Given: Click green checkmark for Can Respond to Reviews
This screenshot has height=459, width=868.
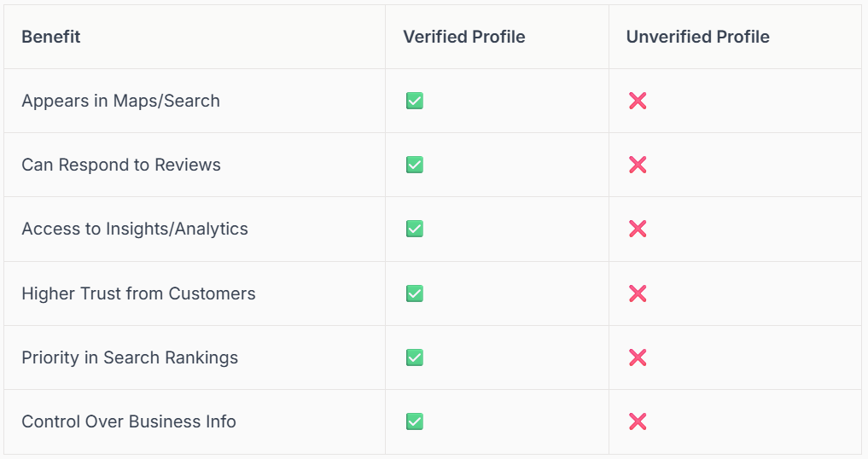Looking at the screenshot, I should (x=415, y=165).
